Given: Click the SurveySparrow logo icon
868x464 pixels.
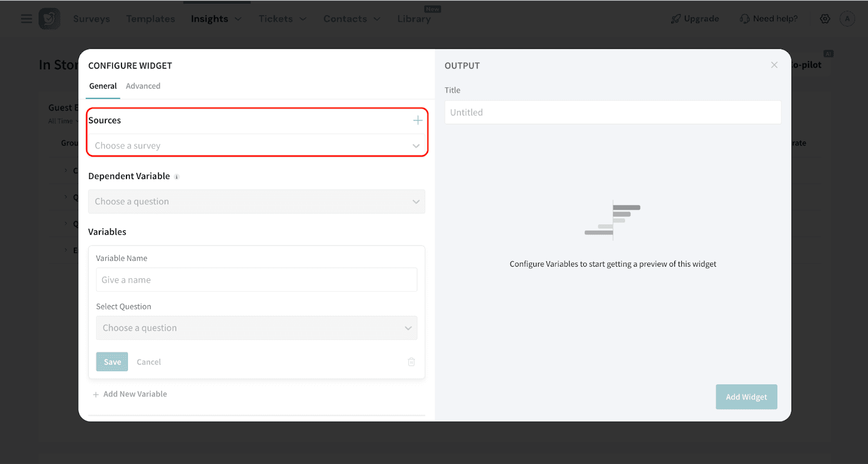Looking at the screenshot, I should (49, 19).
